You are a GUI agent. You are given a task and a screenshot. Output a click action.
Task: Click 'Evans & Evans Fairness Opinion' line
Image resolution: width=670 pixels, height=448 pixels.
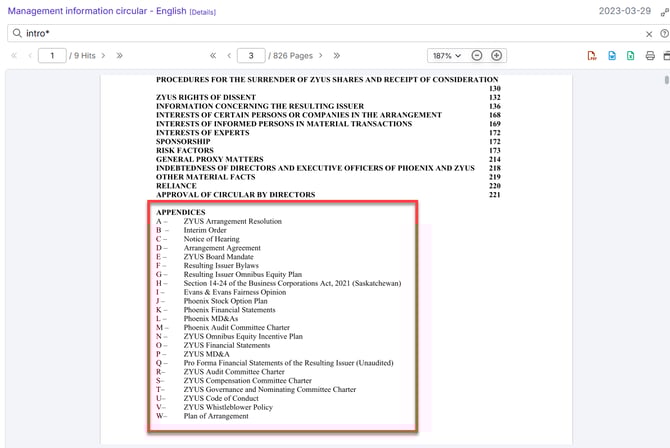235,292
